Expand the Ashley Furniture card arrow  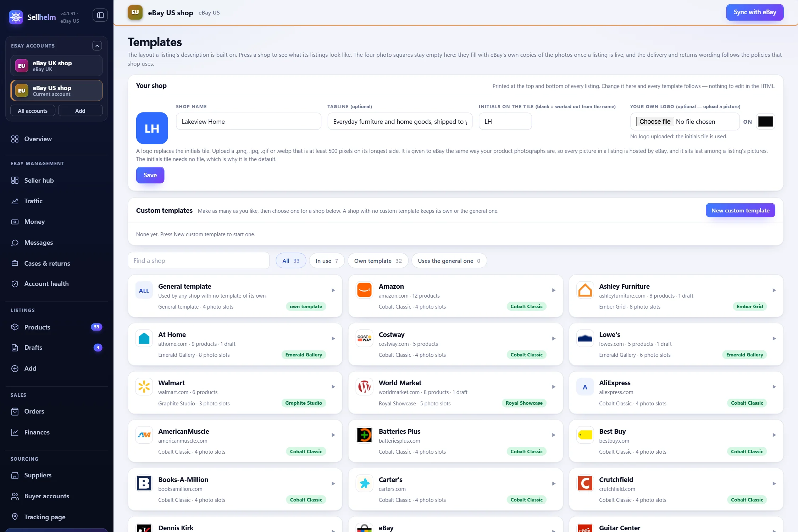[x=774, y=290]
